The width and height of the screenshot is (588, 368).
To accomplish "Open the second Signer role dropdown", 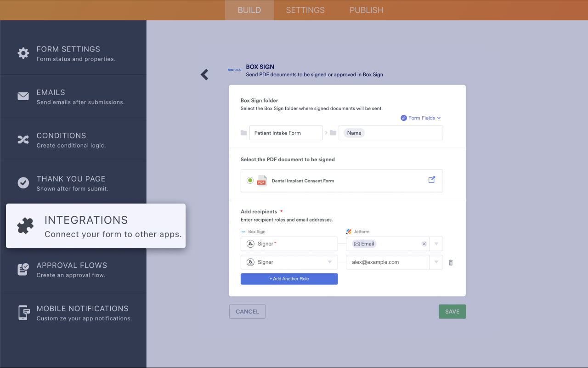I will [330, 262].
